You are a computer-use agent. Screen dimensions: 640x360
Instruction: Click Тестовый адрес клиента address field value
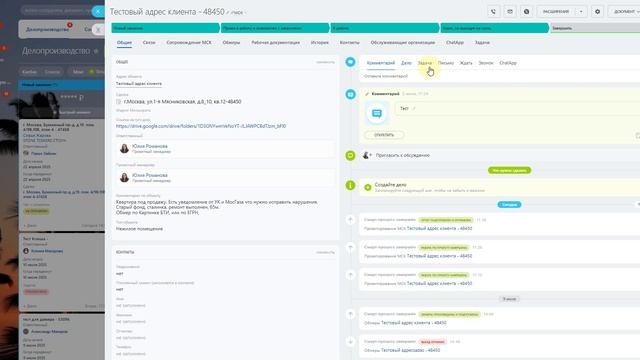pyautogui.click(x=139, y=84)
